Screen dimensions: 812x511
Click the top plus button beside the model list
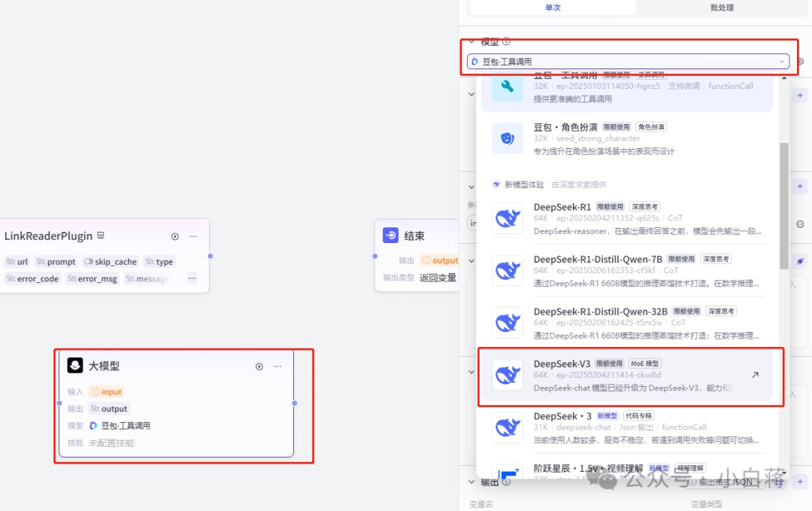click(x=800, y=96)
